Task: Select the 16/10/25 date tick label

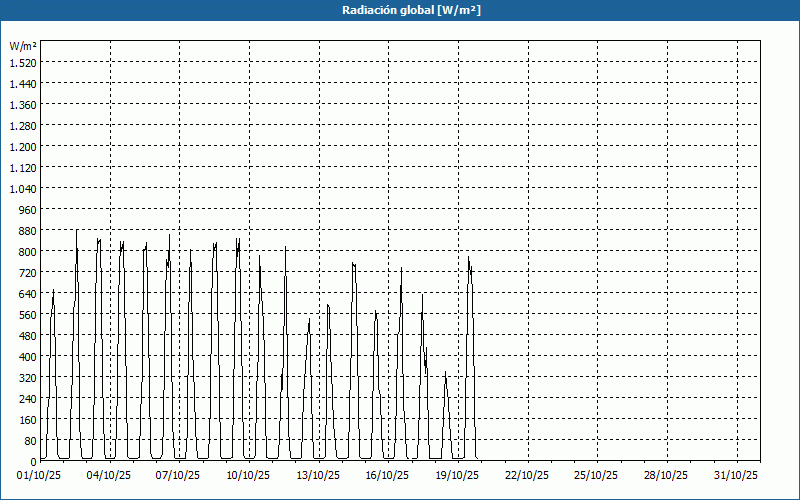Action: coord(388,475)
